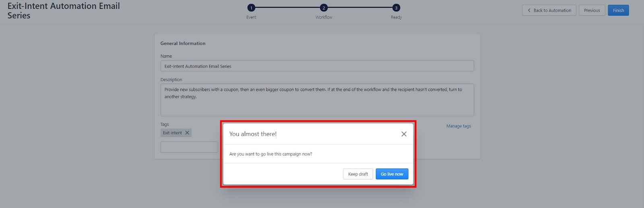Select the Exit intent tag label
Viewport: 644px width, 208px height.
click(172, 133)
